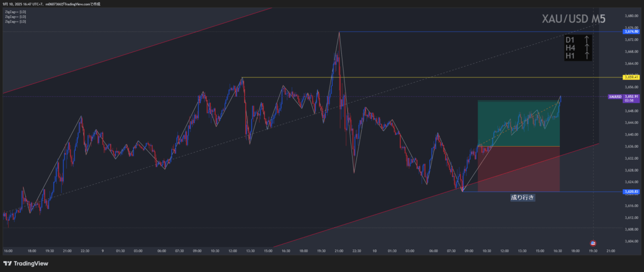Click the TradingView logo
644x272 pixels.
[x=26, y=263]
